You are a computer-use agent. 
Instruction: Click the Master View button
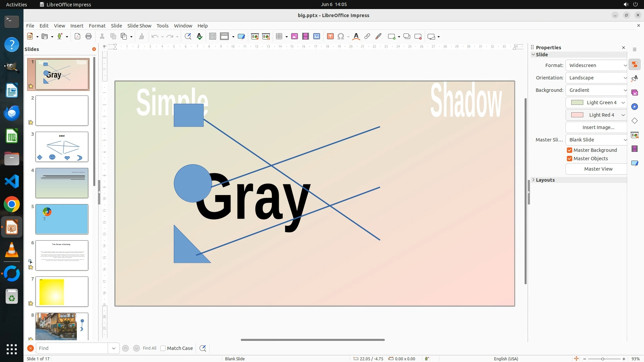tap(598, 169)
